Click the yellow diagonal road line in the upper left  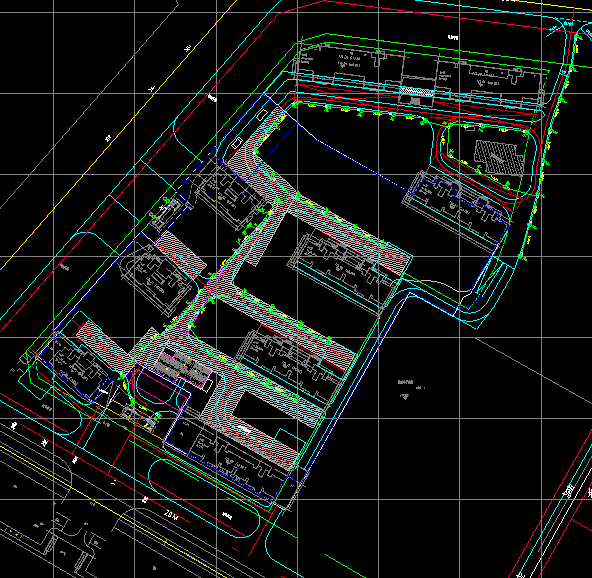(113, 135)
